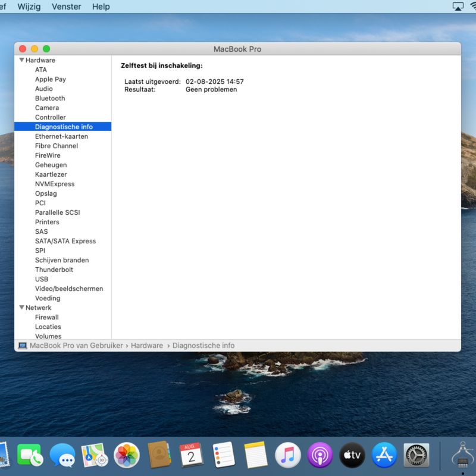Viewport: 476px width, 476px height.
Task: Click Hardware in the path bar
Action: click(x=147, y=346)
